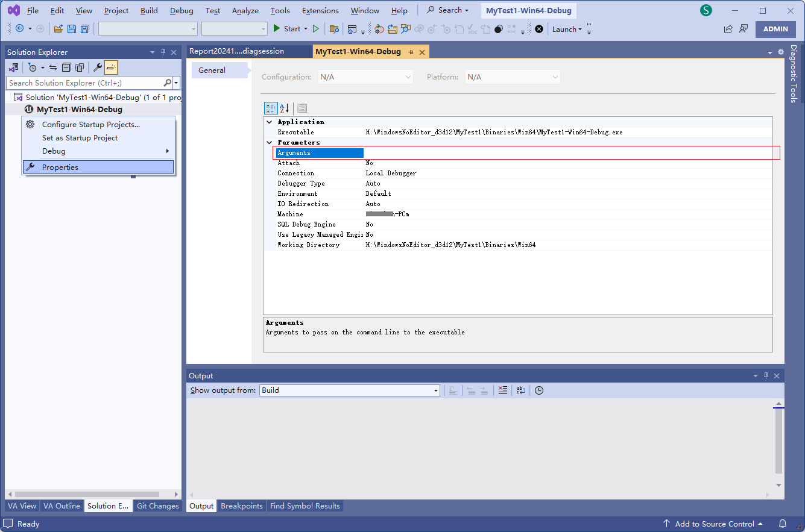Image resolution: width=805 pixels, height=532 pixels.
Task: Click Pending Changes Filter clock icon
Action: point(33,67)
